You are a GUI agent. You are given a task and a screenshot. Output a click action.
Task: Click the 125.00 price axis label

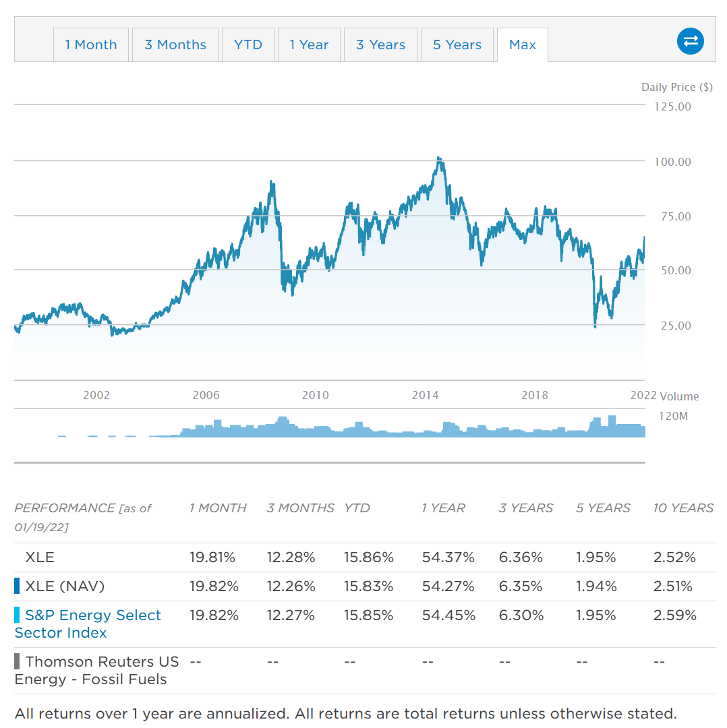point(672,107)
